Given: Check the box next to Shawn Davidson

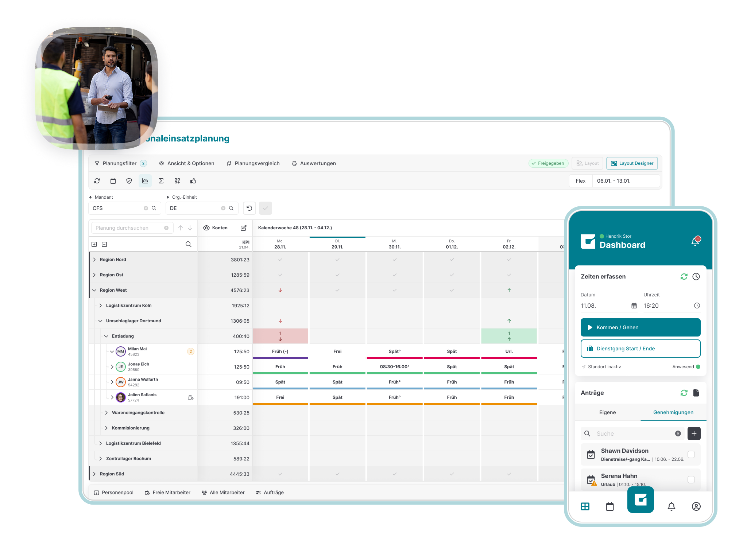Looking at the screenshot, I should 691,455.
